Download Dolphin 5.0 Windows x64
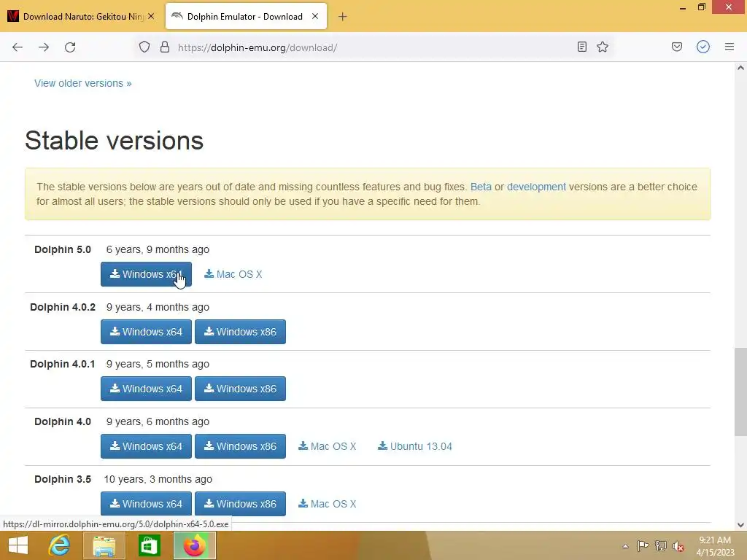 (146, 274)
